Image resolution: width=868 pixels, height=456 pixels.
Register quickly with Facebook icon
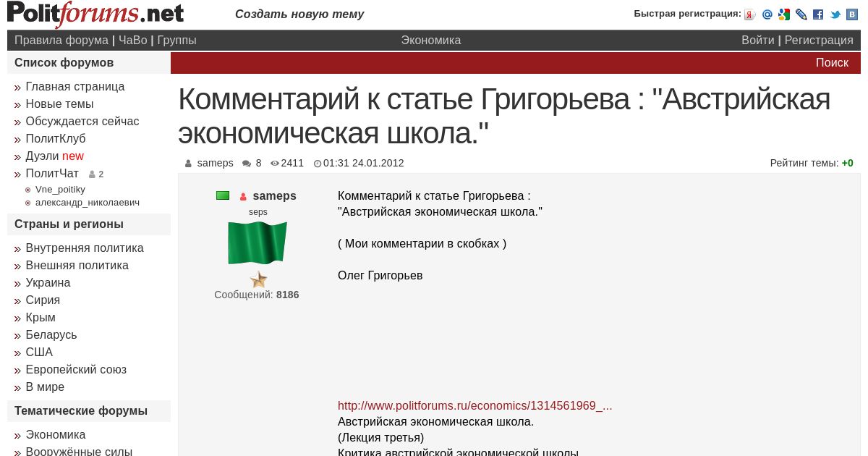pyautogui.click(x=818, y=14)
